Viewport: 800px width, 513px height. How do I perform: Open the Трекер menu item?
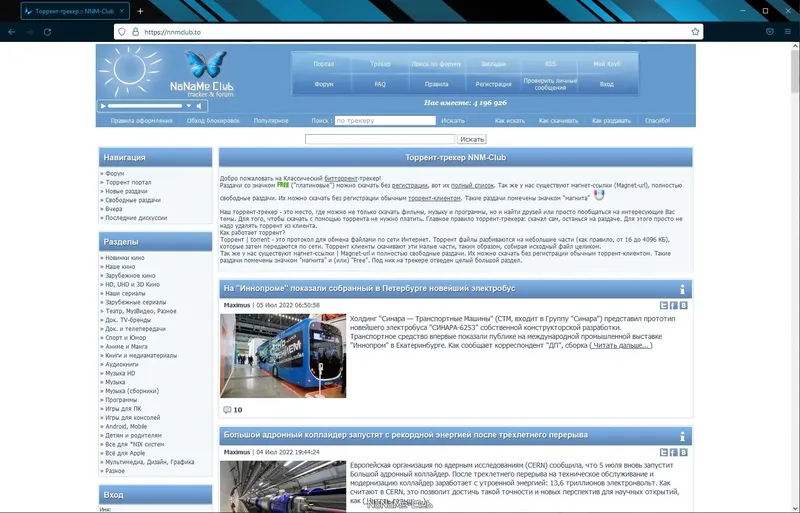click(x=380, y=64)
